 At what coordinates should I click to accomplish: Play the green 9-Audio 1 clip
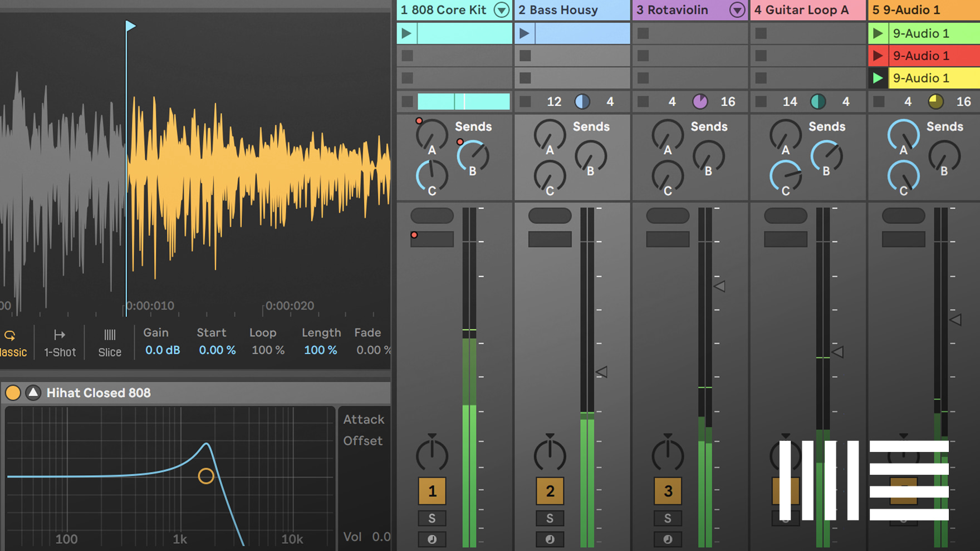(878, 33)
